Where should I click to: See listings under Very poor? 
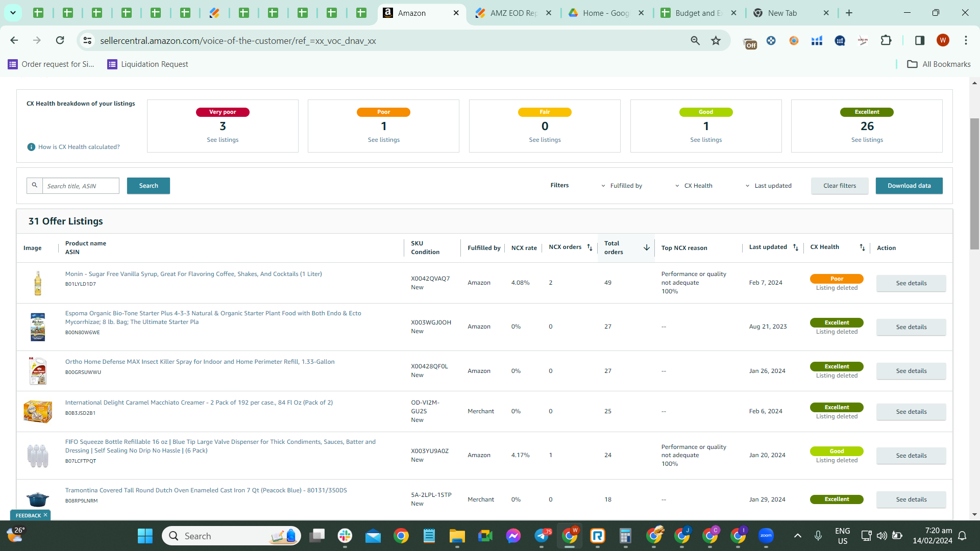click(223, 140)
